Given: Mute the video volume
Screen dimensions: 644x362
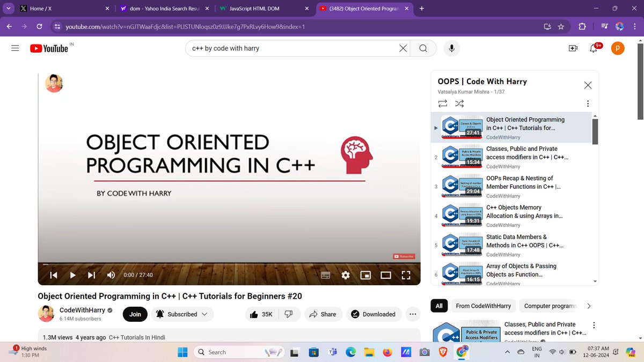Looking at the screenshot, I should (111, 275).
